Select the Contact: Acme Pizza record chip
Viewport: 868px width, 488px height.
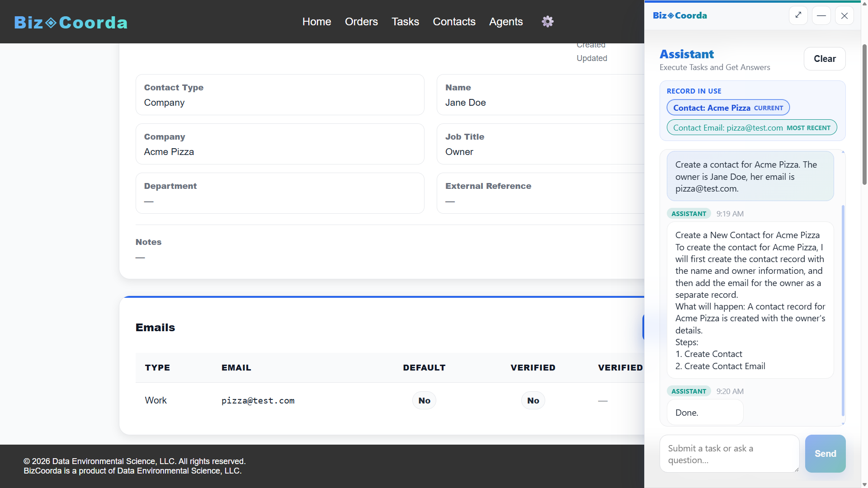728,108
